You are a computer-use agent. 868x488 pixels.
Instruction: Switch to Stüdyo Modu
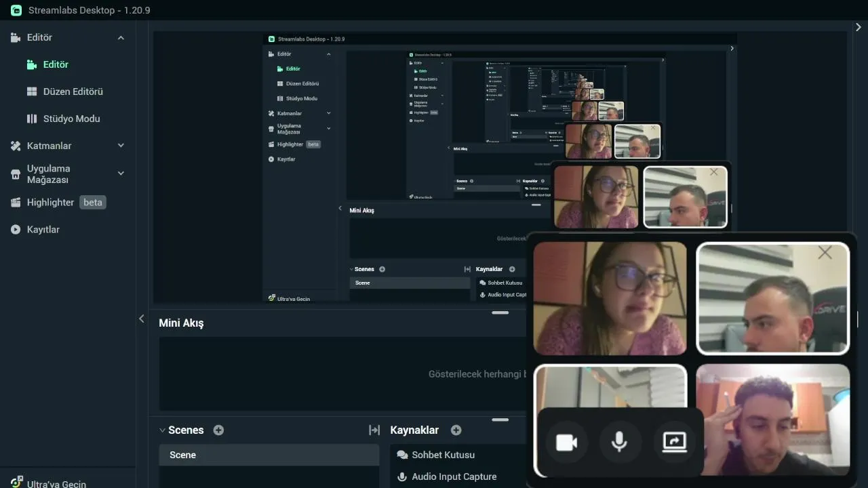point(71,119)
